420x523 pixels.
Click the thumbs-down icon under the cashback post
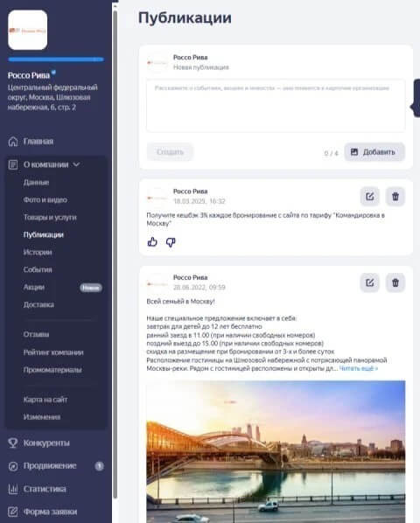[x=171, y=241]
